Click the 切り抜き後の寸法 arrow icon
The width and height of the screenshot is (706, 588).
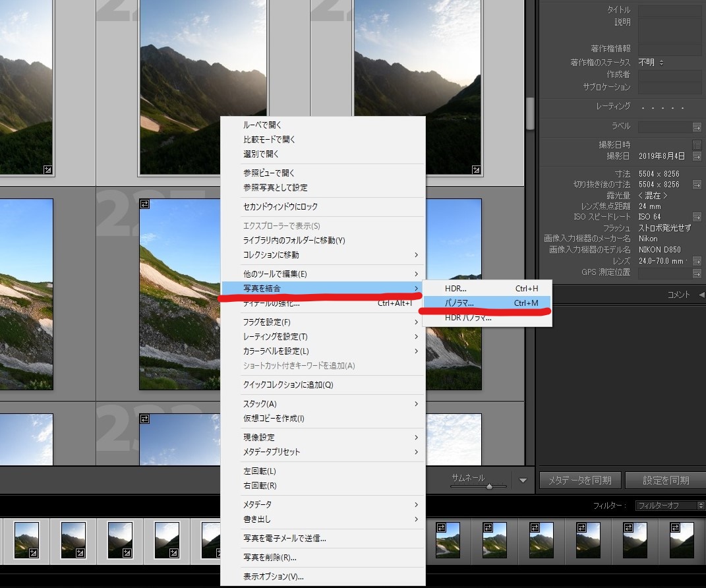pyautogui.click(x=697, y=184)
